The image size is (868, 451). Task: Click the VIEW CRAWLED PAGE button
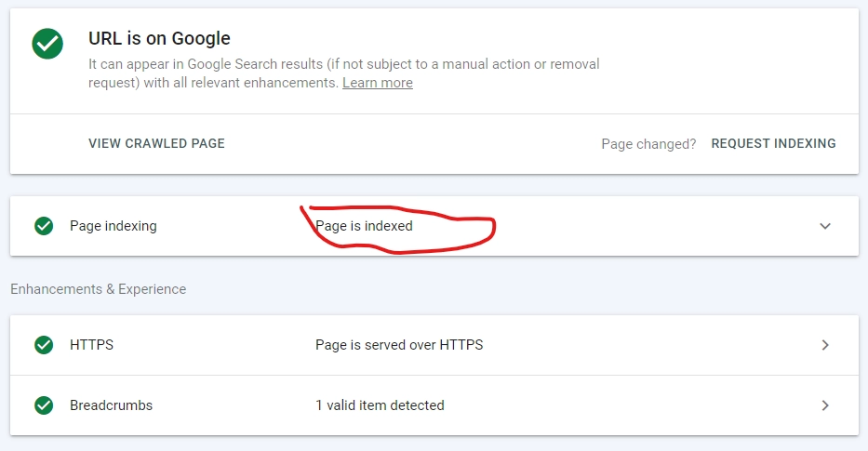[x=156, y=143]
